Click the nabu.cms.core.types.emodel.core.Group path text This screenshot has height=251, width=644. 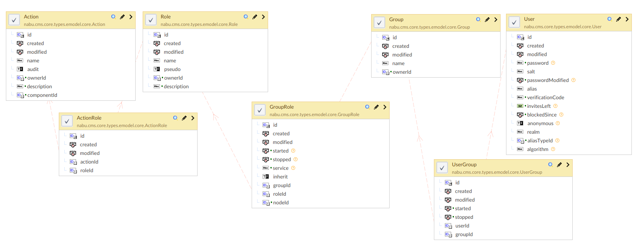429,27
